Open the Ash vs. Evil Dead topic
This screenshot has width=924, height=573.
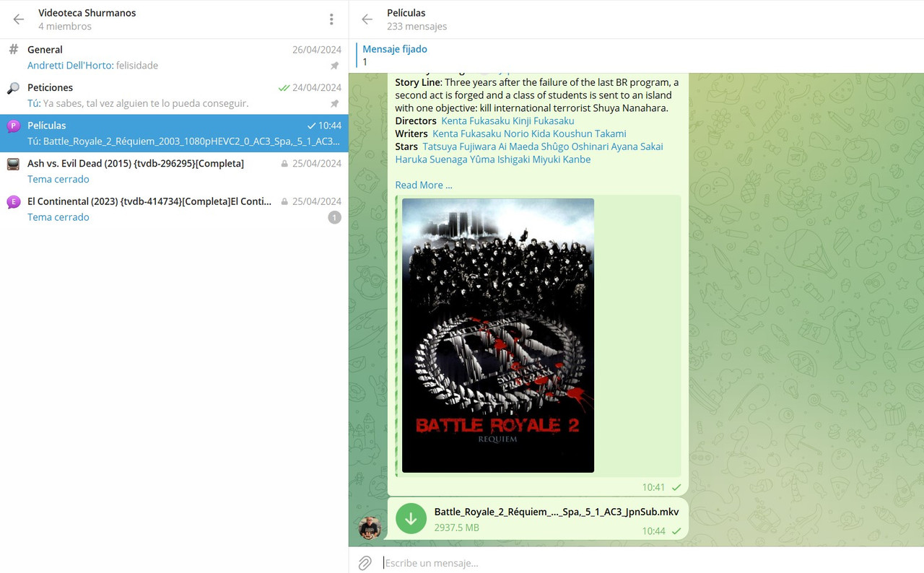(174, 171)
